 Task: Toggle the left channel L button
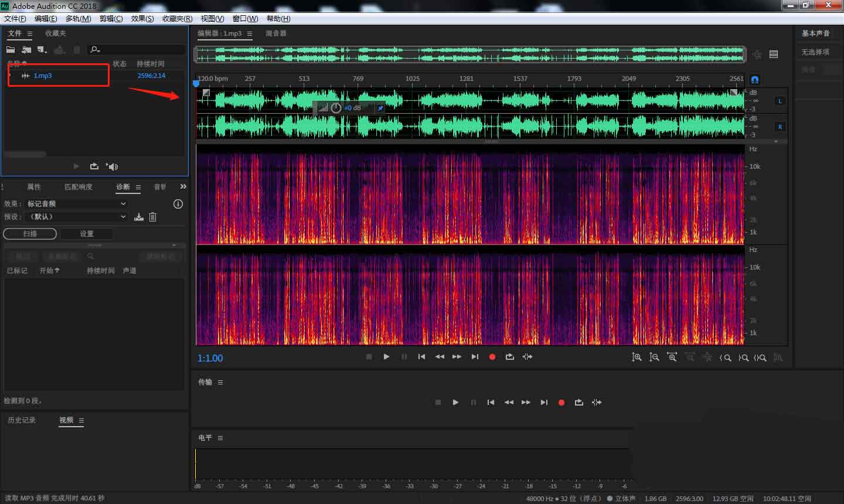click(780, 101)
